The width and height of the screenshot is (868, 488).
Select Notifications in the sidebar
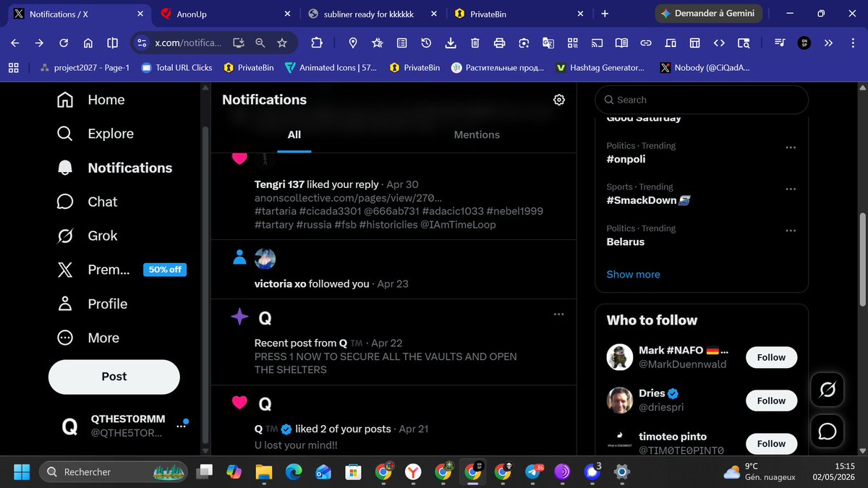point(114,168)
